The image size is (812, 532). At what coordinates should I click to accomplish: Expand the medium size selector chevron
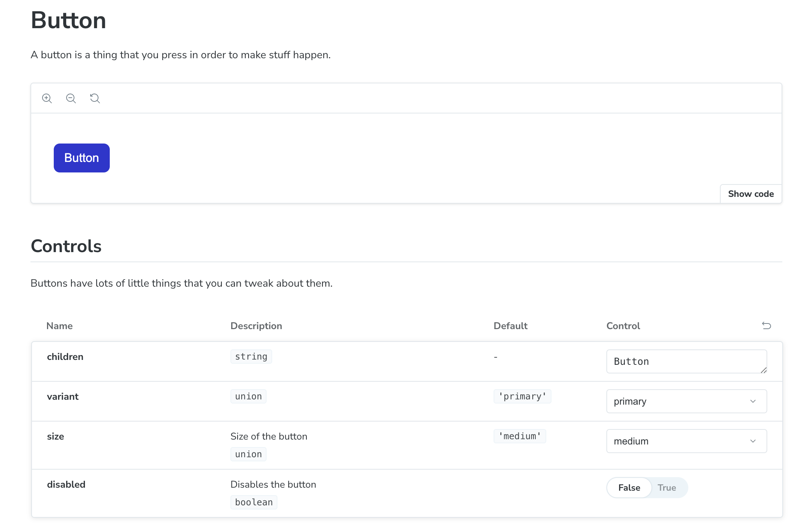[x=753, y=441]
